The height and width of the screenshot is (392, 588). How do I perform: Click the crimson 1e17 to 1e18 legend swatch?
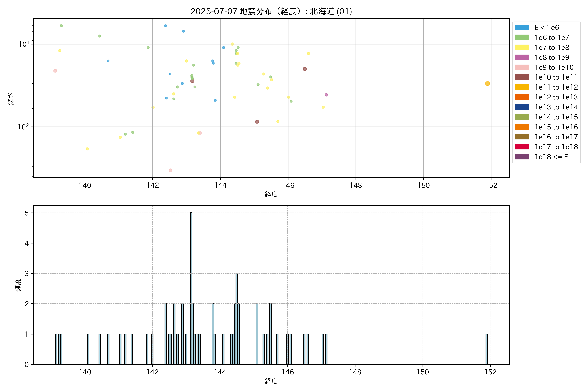[x=522, y=147]
